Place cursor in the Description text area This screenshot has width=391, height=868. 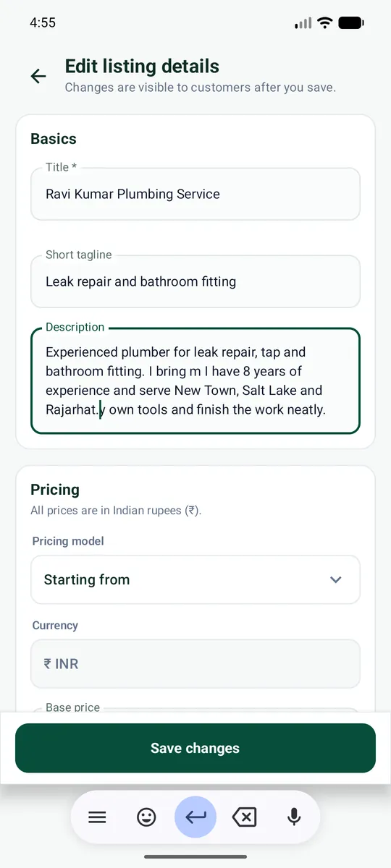point(195,381)
